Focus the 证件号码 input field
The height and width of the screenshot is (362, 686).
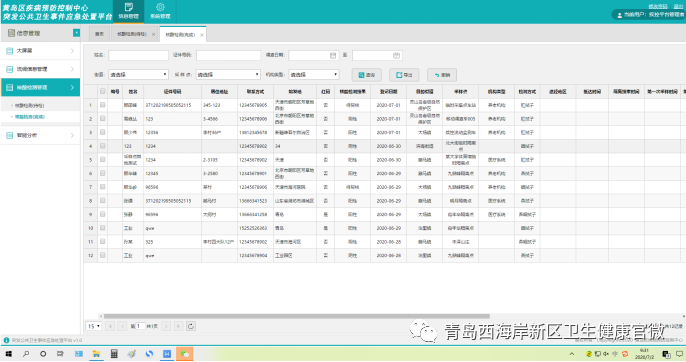(x=228, y=56)
